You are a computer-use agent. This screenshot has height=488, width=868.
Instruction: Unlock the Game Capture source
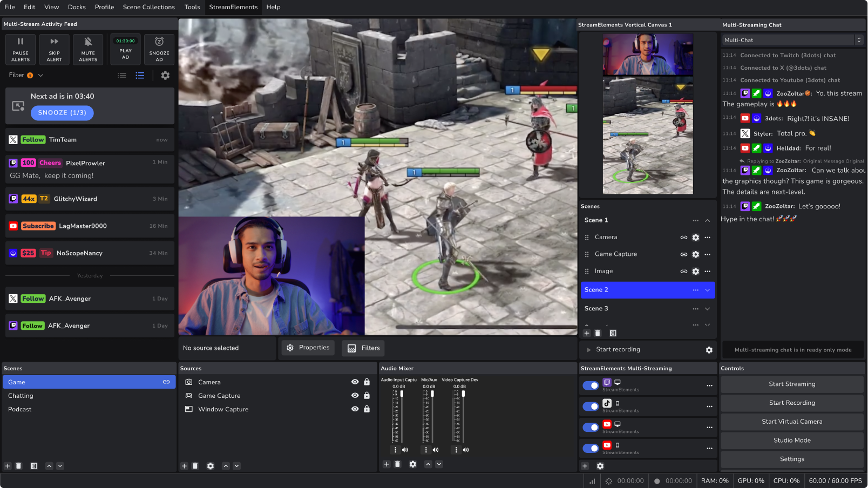point(367,395)
